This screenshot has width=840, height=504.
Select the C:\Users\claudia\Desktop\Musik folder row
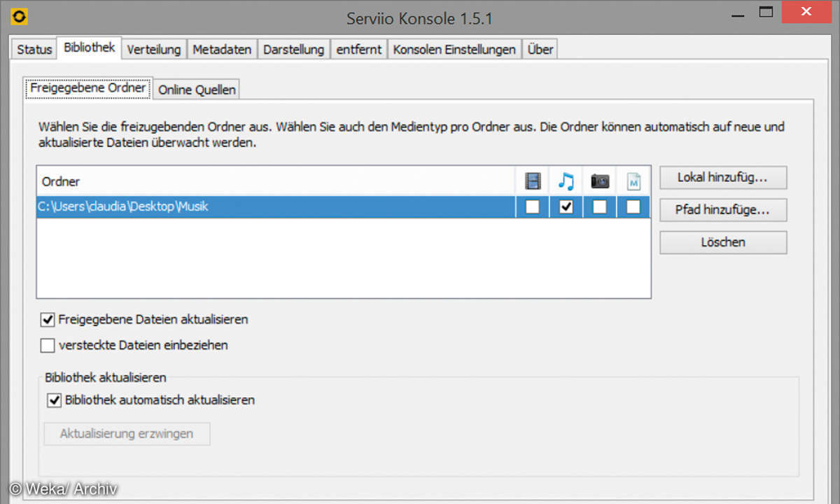click(x=344, y=207)
